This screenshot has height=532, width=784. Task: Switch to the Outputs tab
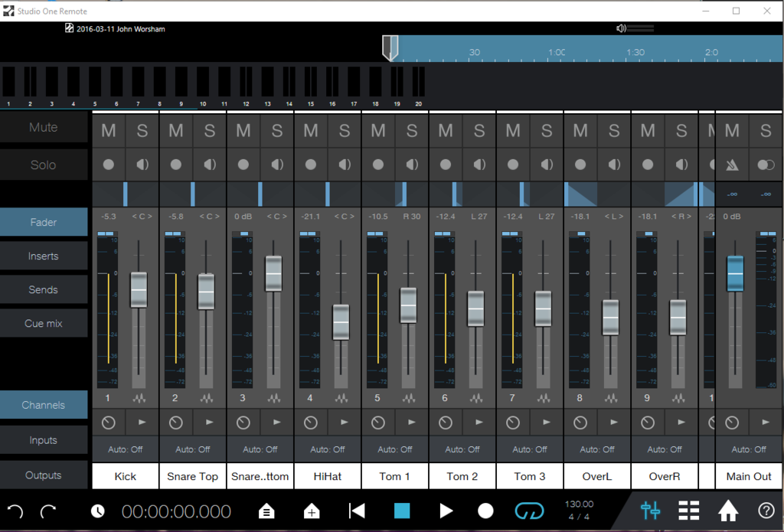pyautogui.click(x=44, y=475)
